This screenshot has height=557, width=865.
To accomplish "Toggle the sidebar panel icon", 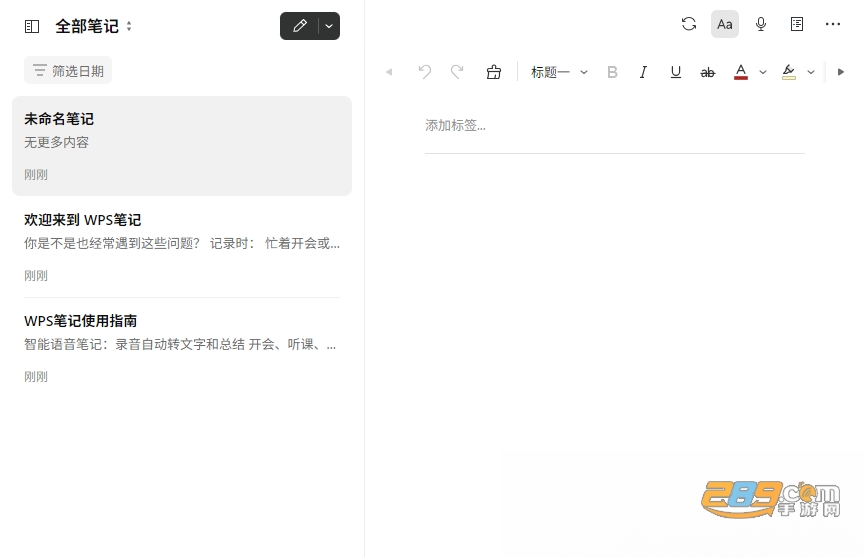I will click(32, 26).
